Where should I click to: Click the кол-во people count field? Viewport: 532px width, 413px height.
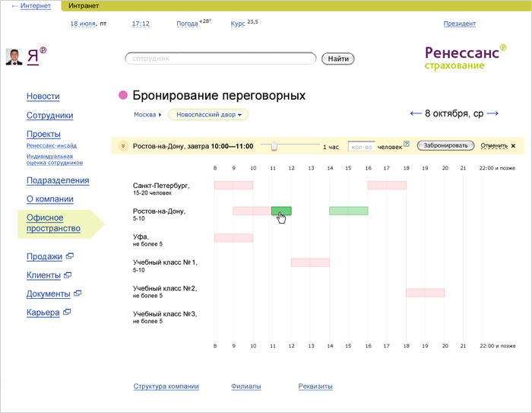tap(361, 147)
